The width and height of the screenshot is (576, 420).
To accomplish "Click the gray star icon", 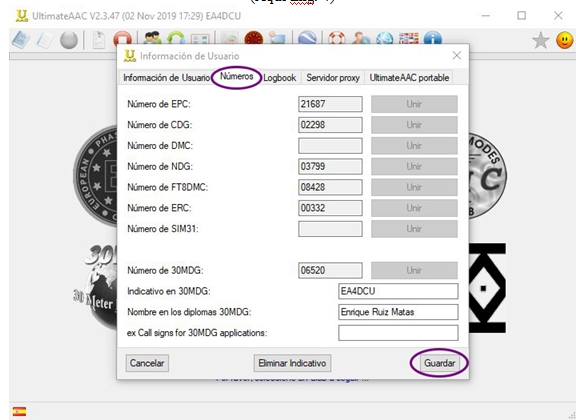I will coord(541,40).
